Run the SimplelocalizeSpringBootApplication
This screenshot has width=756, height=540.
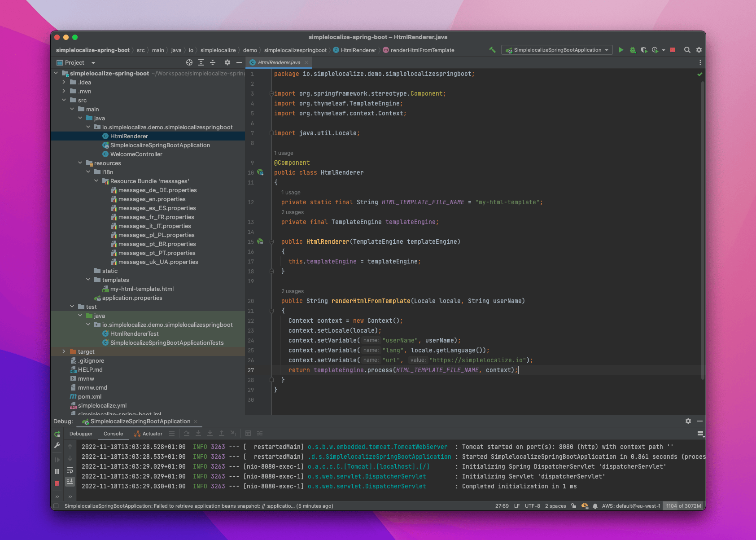[621, 50]
